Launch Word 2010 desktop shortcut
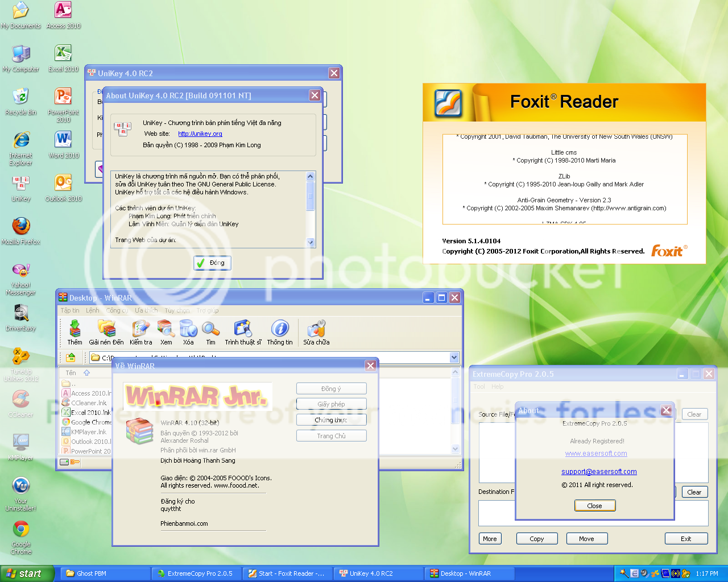This screenshot has height=582, width=728. 63,145
